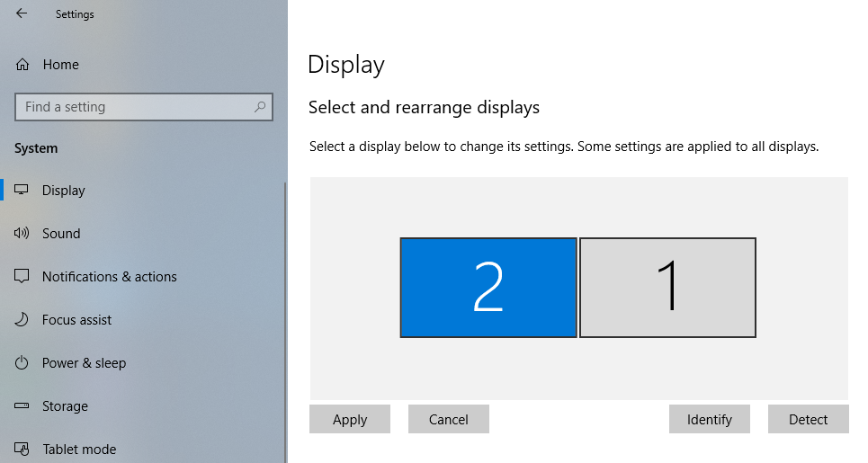Click the Storage drive icon

click(x=22, y=405)
